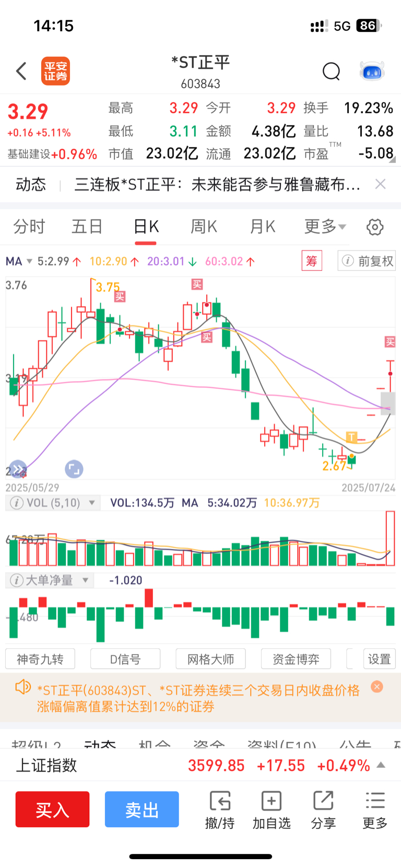Tap the ST announcement banner text
This screenshot has height=868, width=401.
click(198, 698)
